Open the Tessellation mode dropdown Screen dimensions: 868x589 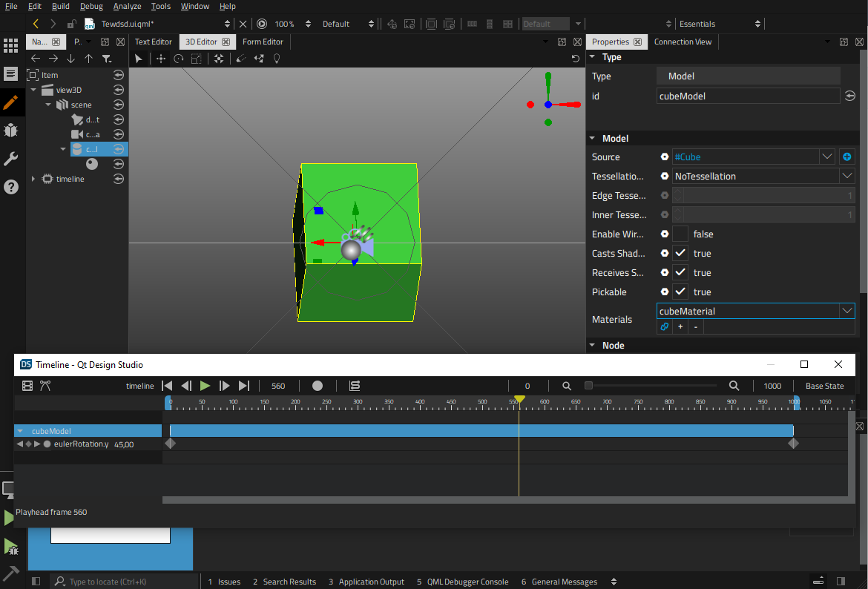847,177
